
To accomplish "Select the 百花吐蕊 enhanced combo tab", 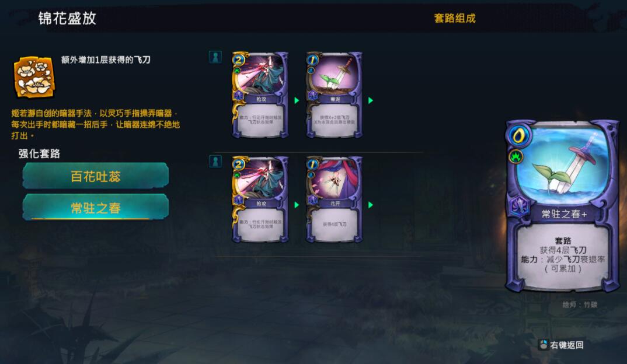I will [x=96, y=176].
